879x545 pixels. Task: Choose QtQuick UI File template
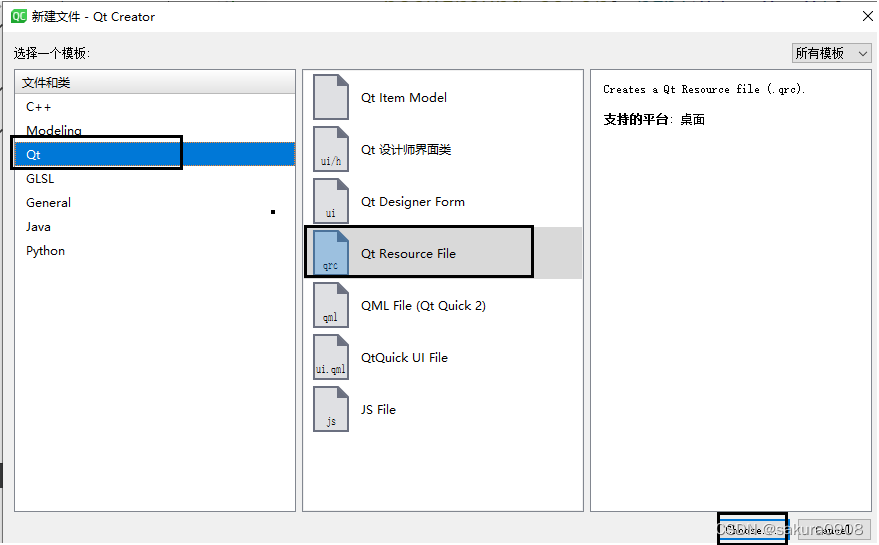[x=443, y=357]
